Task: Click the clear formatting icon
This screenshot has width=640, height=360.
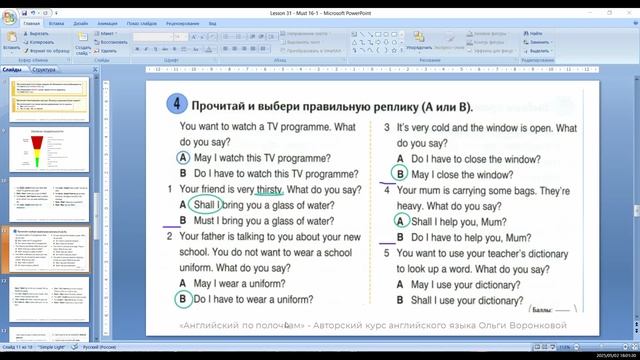Action: pos(213,37)
